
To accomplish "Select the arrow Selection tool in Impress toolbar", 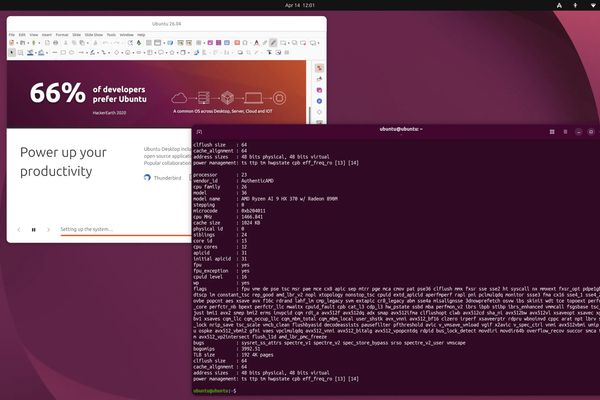I will point(12,52).
